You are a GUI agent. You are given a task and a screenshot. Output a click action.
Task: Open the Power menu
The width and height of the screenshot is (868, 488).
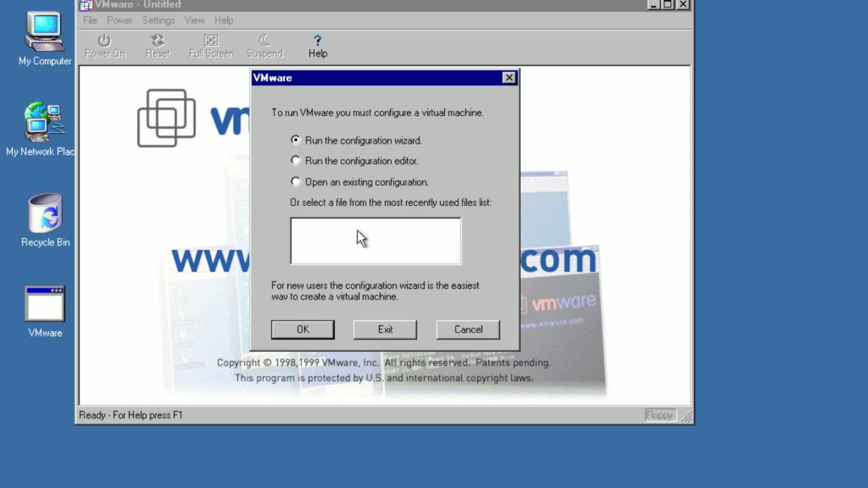coord(119,20)
